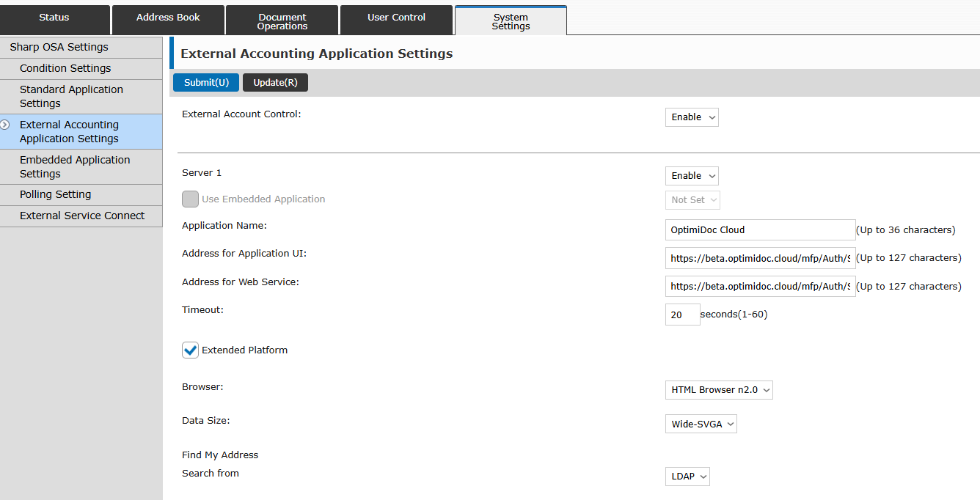Click into the Application Name field
980x500 pixels.
click(760, 230)
